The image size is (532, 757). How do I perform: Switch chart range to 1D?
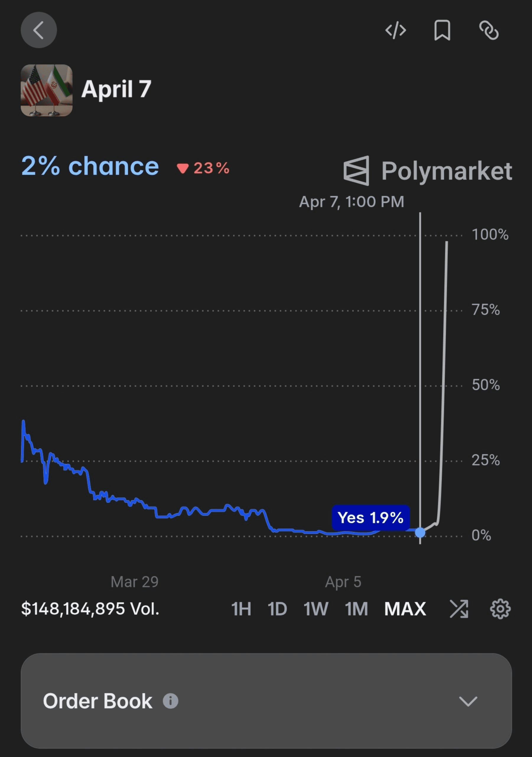click(x=277, y=609)
